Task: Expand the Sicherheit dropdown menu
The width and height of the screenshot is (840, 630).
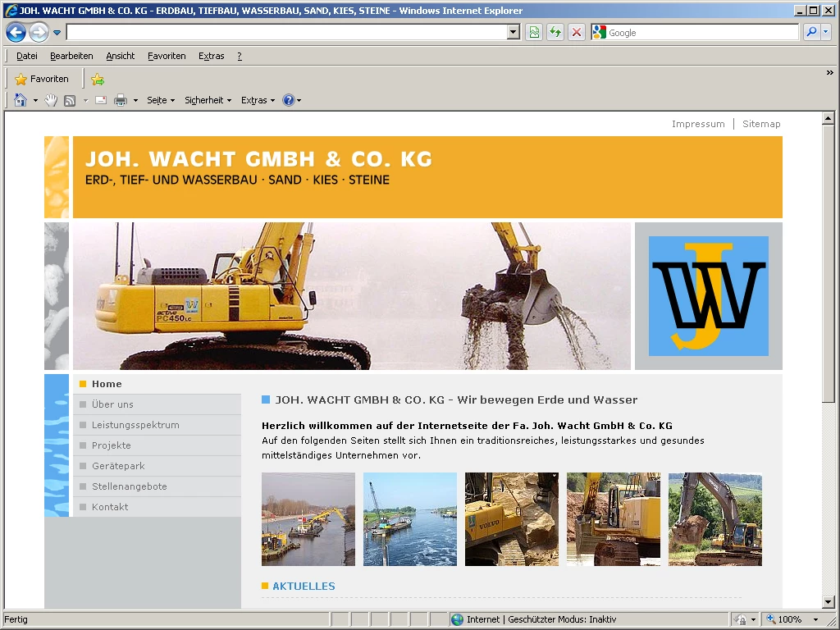Action: click(x=208, y=100)
